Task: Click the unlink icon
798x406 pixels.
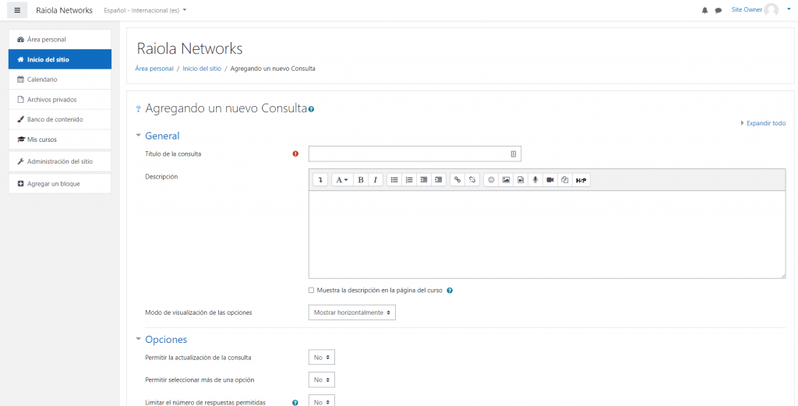Action: (x=472, y=180)
